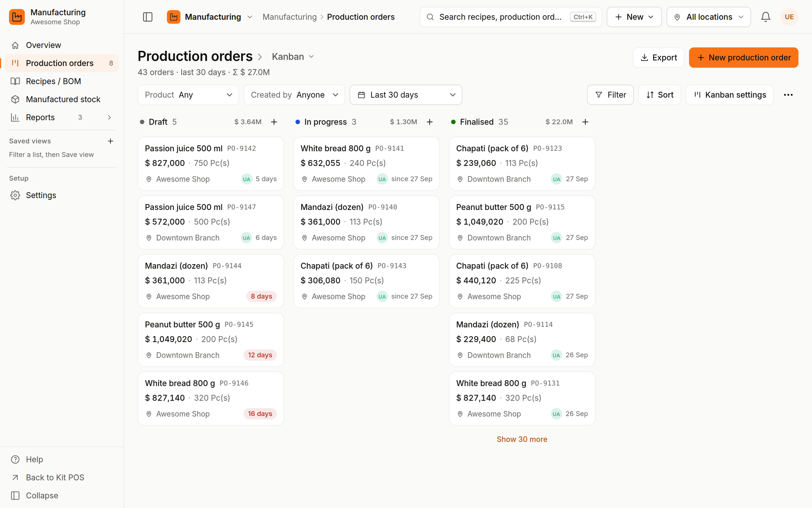Expand the Reports submenu chevron
This screenshot has width=812, height=508.
[x=110, y=117]
